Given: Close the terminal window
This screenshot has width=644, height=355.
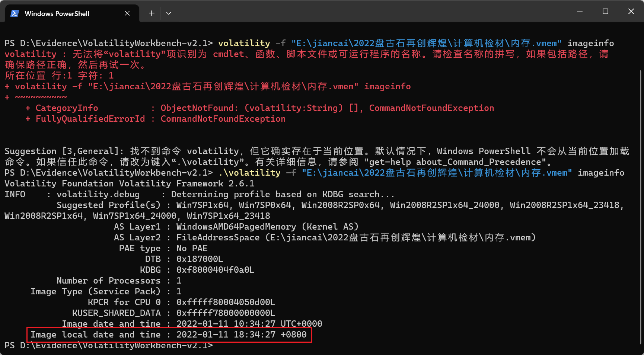Looking at the screenshot, I should 631,12.
